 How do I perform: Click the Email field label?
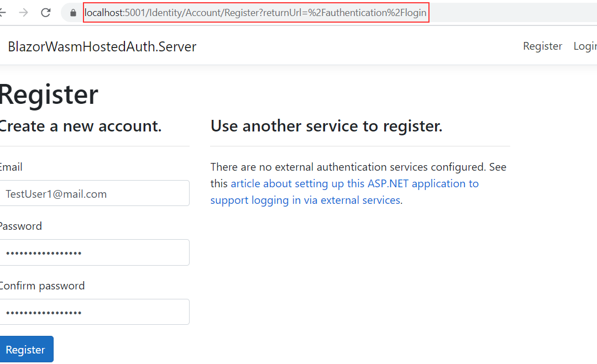(11, 167)
